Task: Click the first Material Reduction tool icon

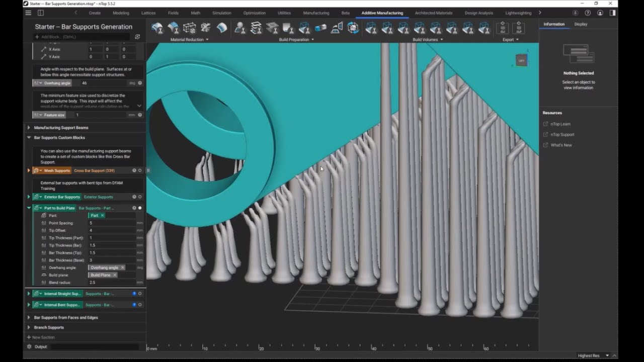Action: point(157,28)
